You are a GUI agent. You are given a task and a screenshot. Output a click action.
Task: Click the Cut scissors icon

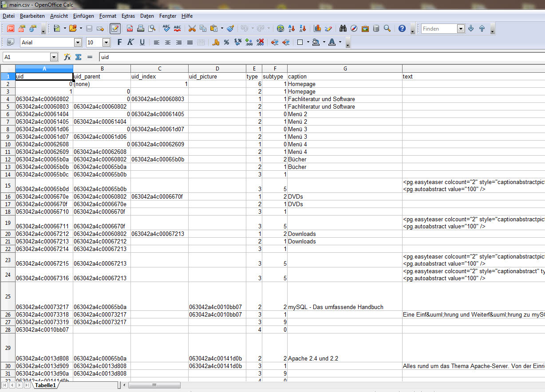click(192, 28)
